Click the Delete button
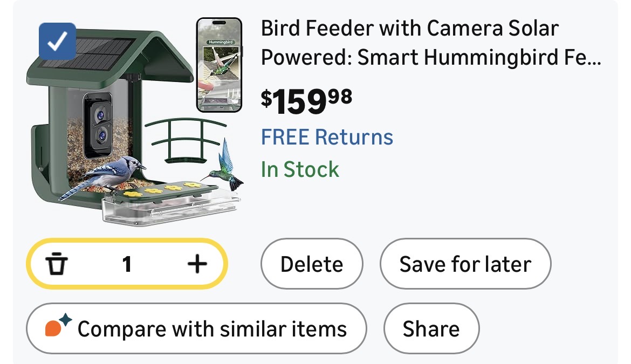Image resolution: width=631 pixels, height=364 pixels. tap(312, 264)
